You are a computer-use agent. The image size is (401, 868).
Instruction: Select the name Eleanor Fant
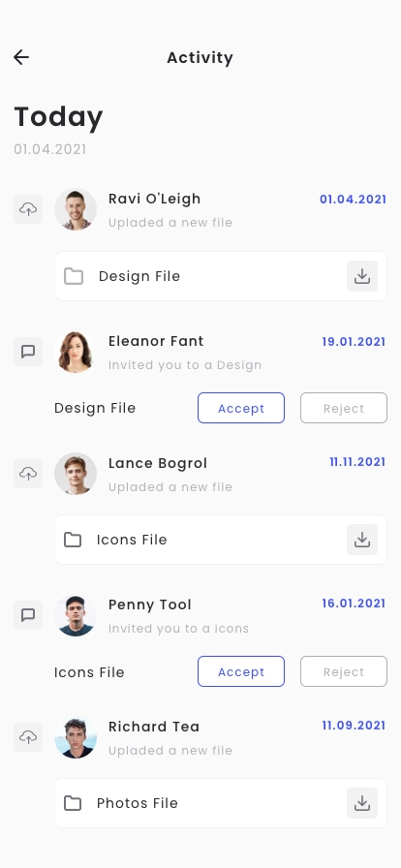click(x=156, y=341)
